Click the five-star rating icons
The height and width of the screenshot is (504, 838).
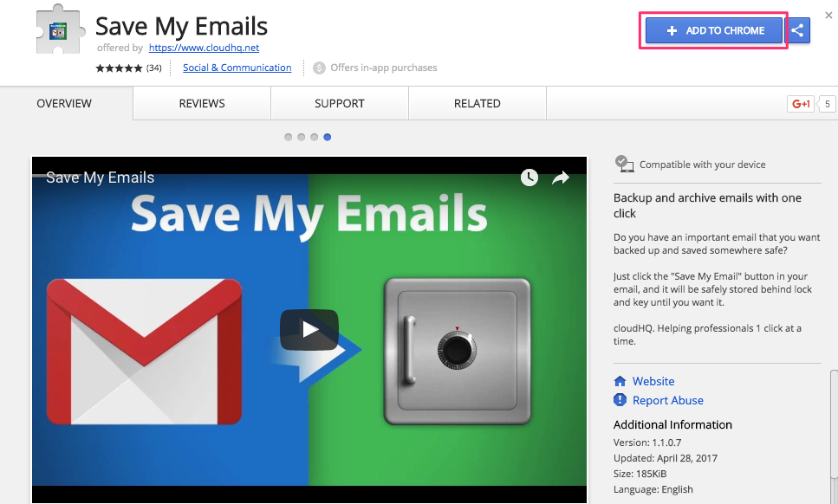119,68
